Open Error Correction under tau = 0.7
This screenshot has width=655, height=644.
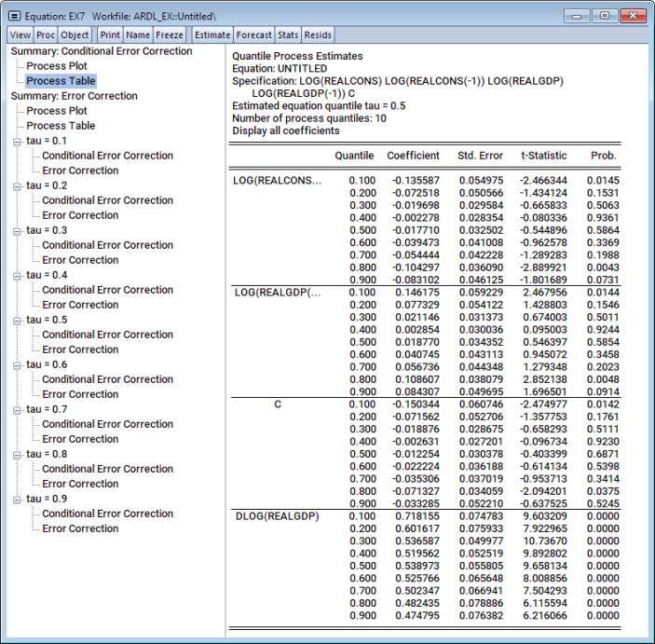(x=80, y=439)
